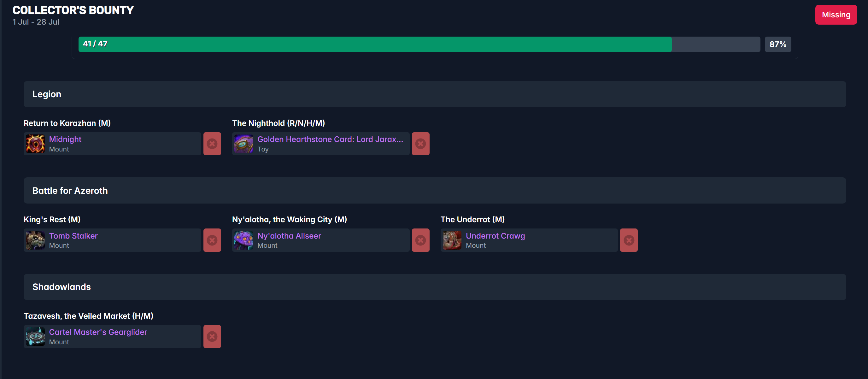Select Ny'alotha, the Waking City (M) heading
This screenshot has width=868, height=379.
click(290, 220)
